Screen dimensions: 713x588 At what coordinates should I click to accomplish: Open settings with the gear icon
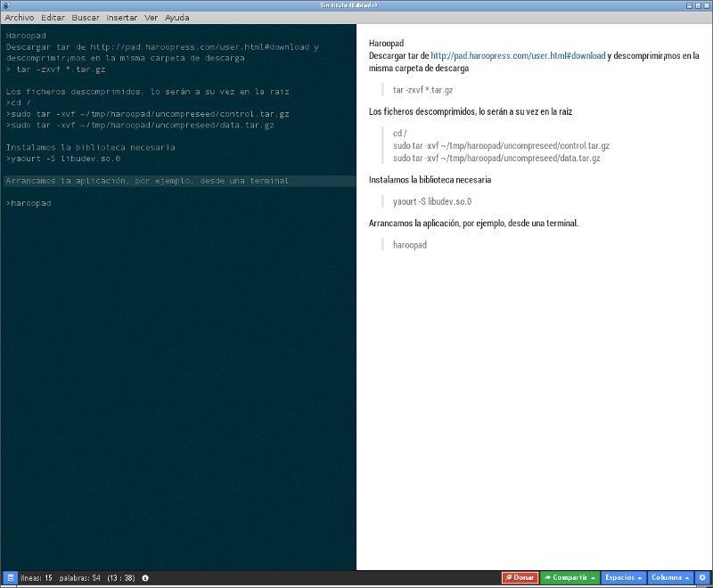[x=701, y=577]
